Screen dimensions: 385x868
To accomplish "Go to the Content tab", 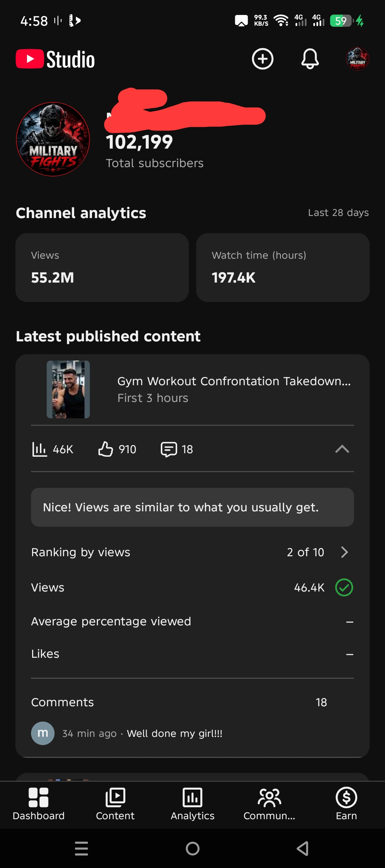I will pos(115,804).
